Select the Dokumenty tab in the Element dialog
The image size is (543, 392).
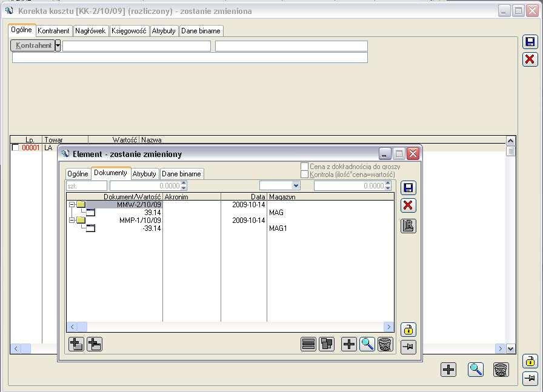point(110,173)
